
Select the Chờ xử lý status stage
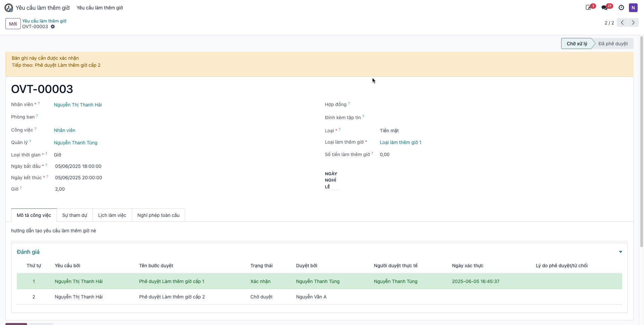(577, 44)
